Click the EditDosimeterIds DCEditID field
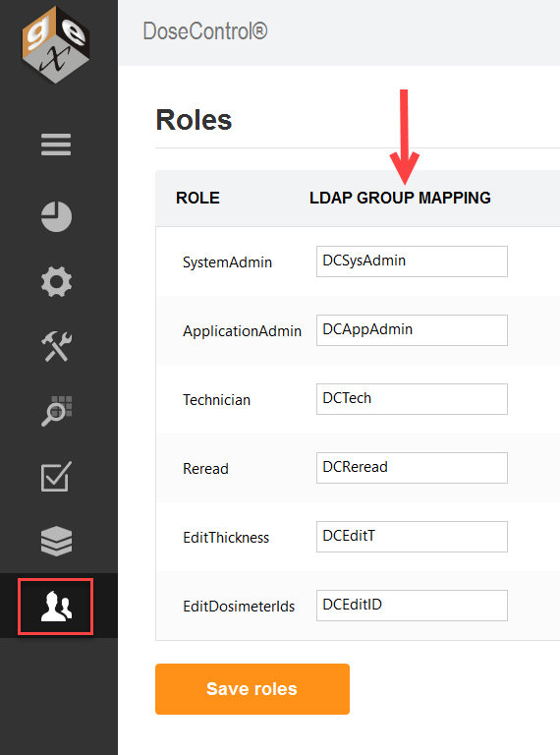The image size is (560, 755). click(x=412, y=606)
